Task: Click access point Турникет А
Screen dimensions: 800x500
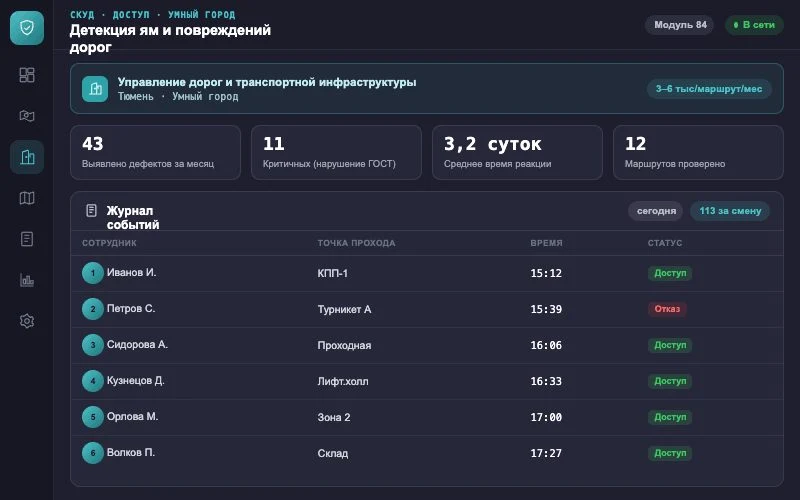Action: click(344, 309)
